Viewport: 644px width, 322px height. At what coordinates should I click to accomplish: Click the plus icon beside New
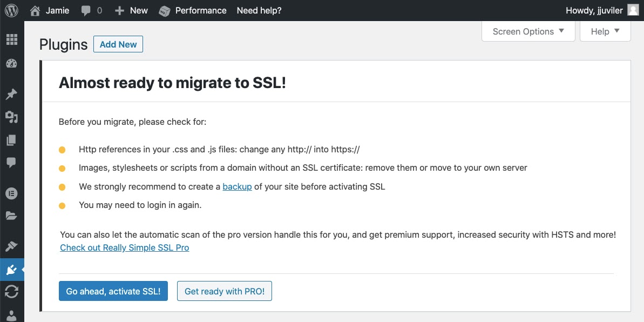119,11
